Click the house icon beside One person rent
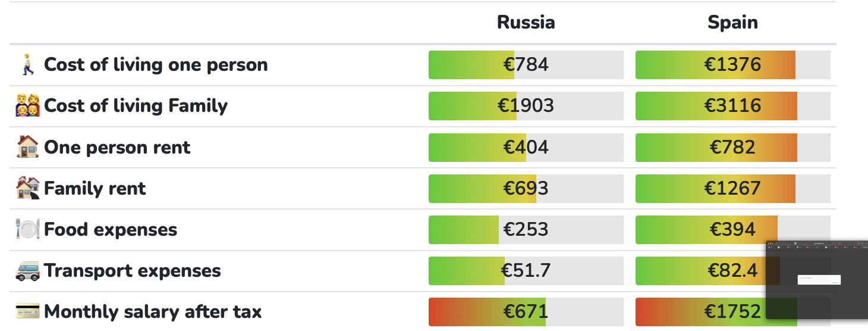 tap(27, 147)
